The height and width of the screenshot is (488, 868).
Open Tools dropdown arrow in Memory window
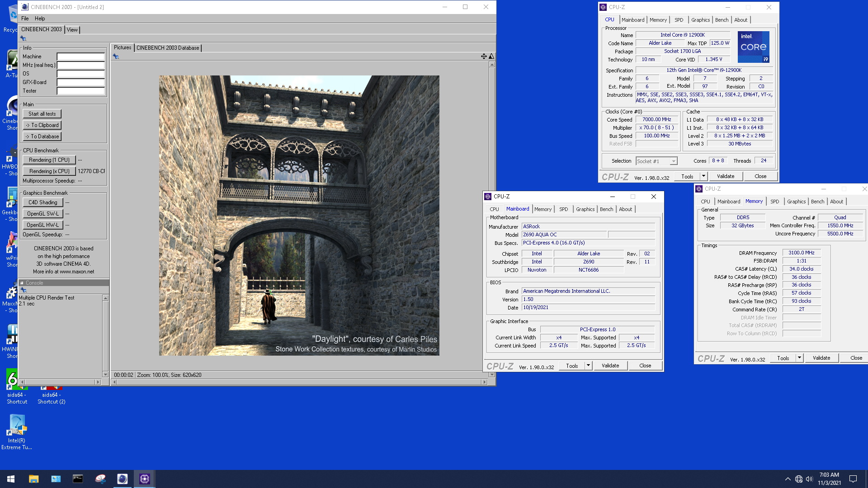[x=799, y=358]
